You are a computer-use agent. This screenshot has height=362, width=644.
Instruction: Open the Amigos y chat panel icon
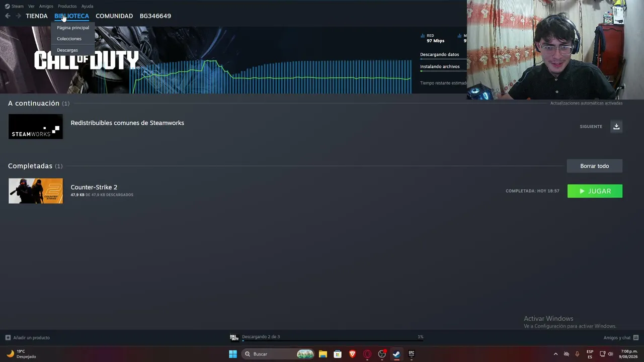636,337
